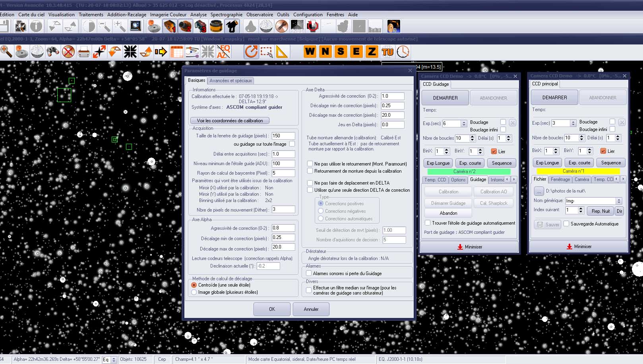Toggle 'Alarmes sonores si perte du Guidage' checkbox
Screen dimensions: 643x364
(x=309, y=273)
